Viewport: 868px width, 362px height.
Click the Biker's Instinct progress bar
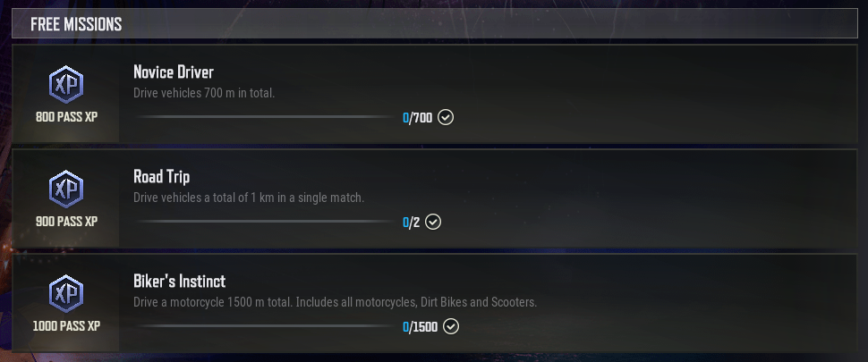[266, 326]
